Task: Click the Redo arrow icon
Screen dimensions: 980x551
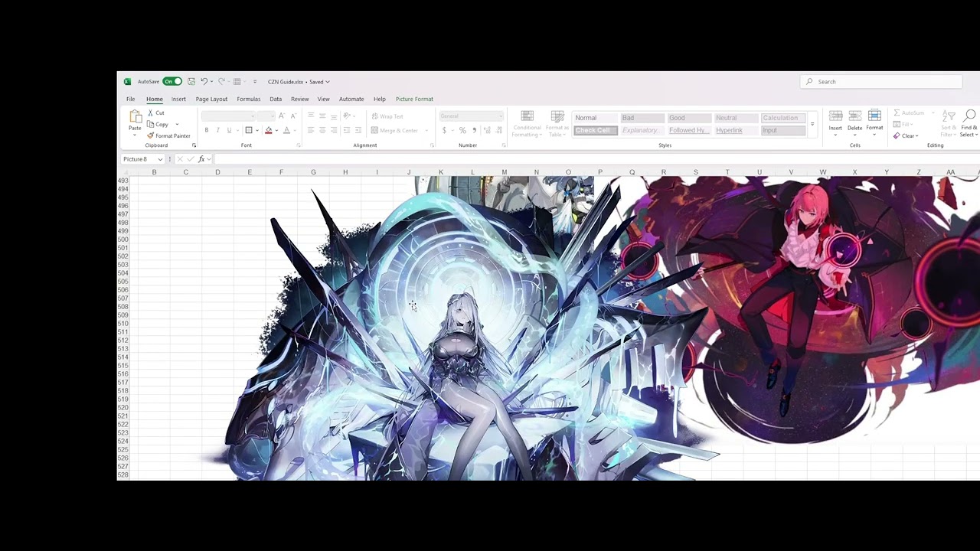Action: [221, 82]
